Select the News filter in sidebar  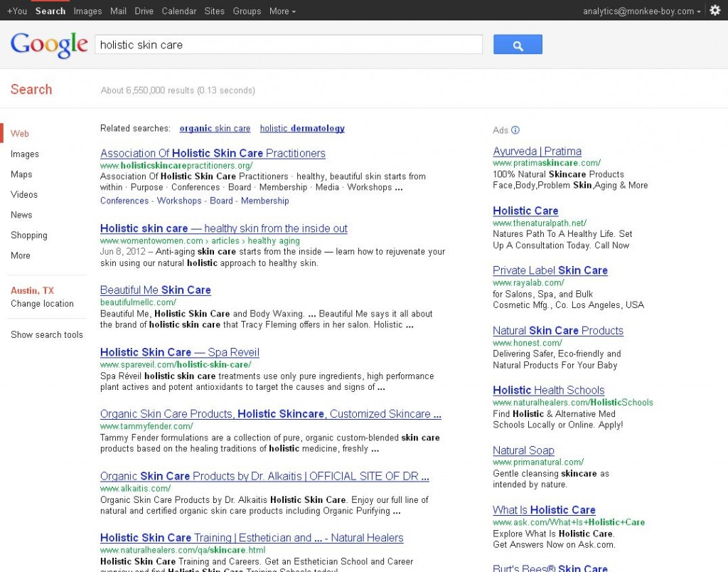click(x=21, y=215)
